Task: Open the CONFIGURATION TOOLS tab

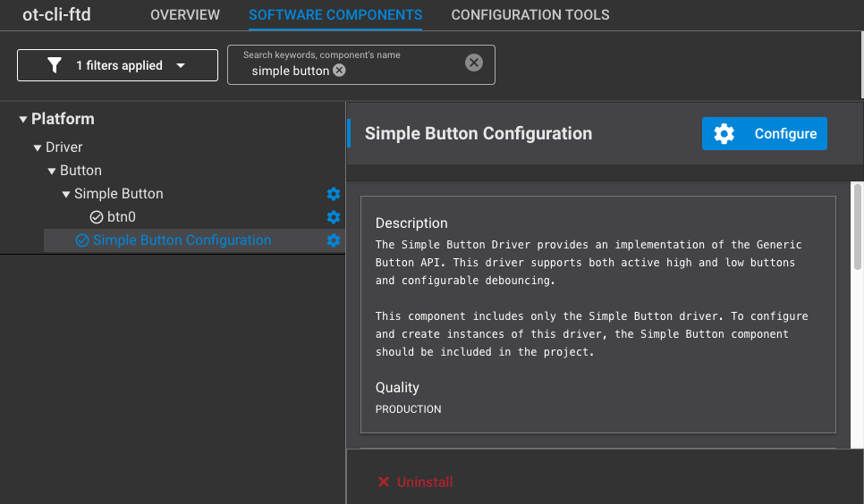Action: tap(530, 15)
